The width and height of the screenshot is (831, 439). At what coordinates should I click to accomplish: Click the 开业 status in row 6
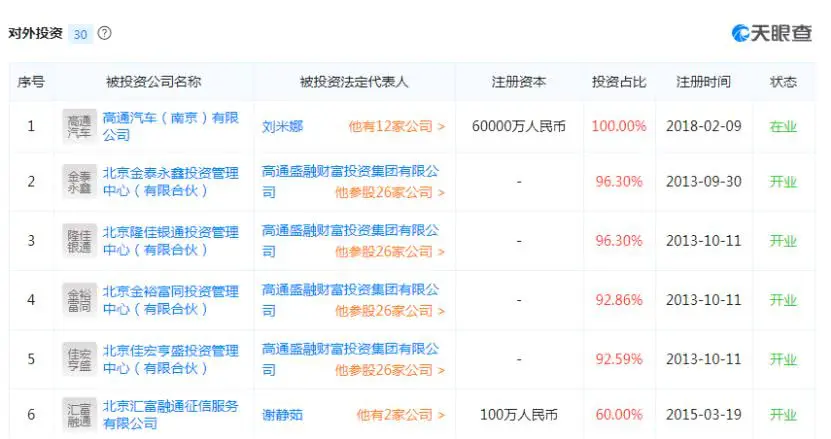point(783,416)
